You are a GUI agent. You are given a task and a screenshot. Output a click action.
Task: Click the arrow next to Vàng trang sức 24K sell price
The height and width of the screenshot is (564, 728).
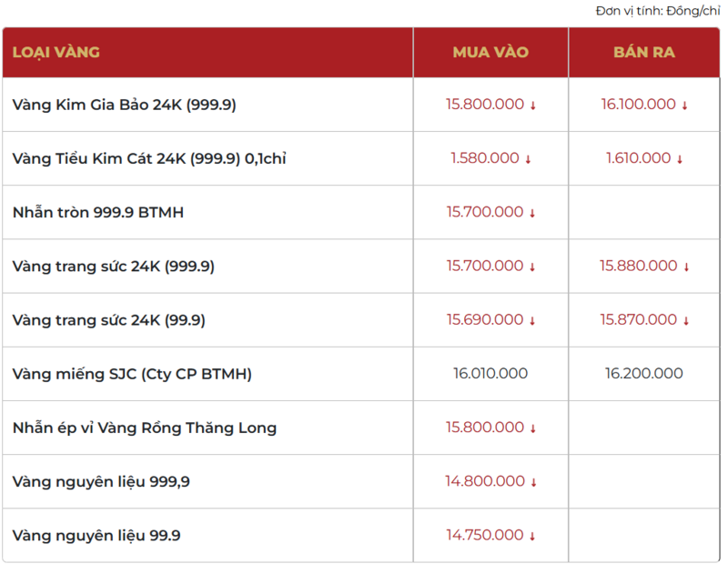(685, 266)
